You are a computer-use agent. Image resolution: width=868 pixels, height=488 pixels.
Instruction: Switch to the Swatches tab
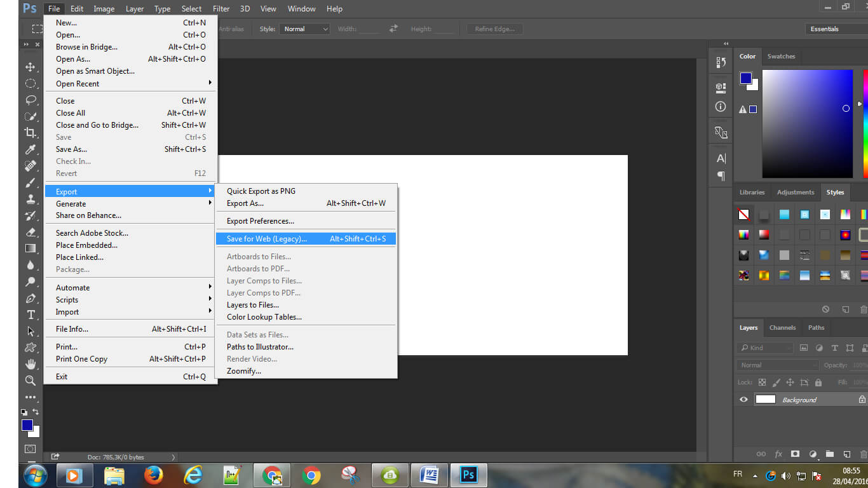click(x=781, y=56)
